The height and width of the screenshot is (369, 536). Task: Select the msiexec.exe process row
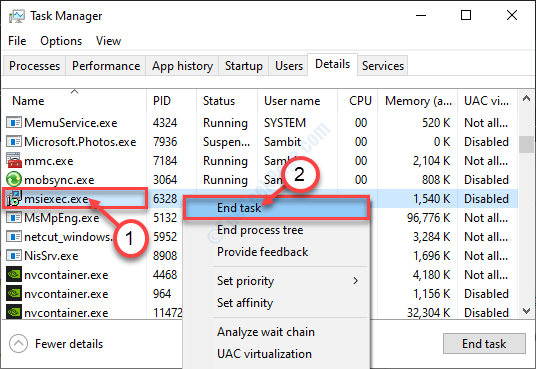pyautogui.click(x=260, y=198)
